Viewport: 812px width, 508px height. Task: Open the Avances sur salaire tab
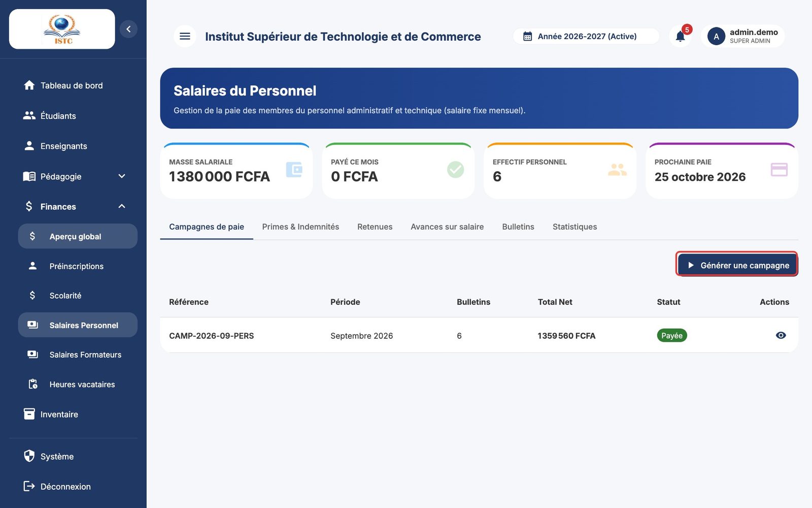coord(447,227)
